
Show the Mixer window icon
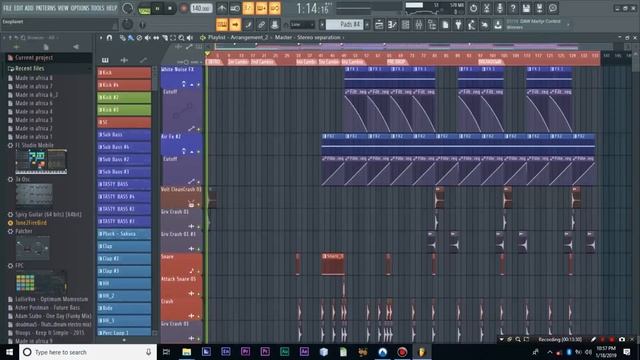[x=419, y=25]
